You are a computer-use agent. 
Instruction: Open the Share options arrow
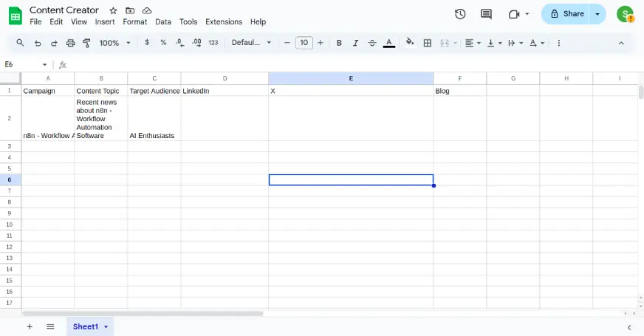coord(597,14)
